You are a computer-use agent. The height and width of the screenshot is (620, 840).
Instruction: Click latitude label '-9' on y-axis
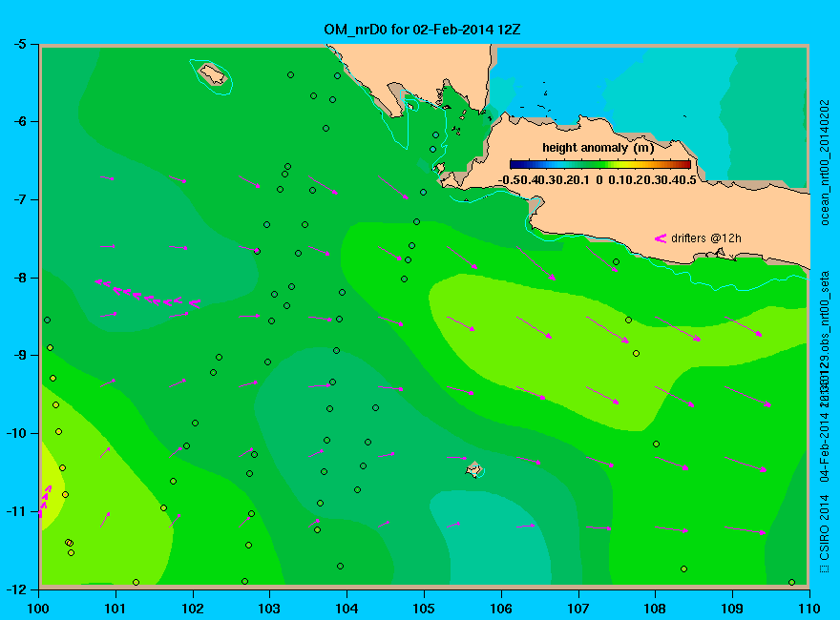(x=19, y=355)
